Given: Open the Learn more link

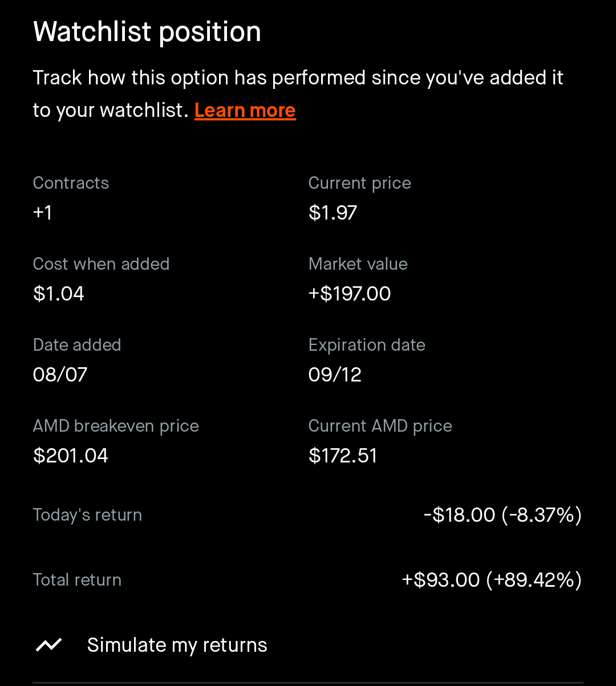Looking at the screenshot, I should click(x=245, y=110).
